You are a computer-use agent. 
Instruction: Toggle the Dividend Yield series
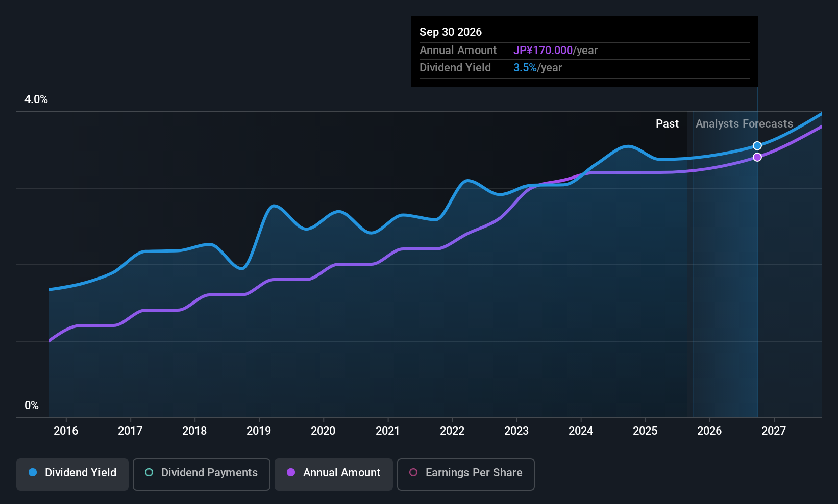72,473
